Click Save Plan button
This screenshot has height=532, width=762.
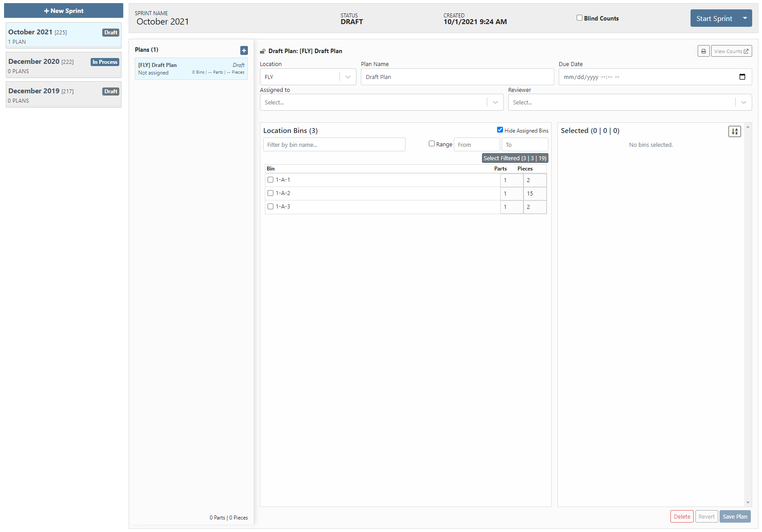tap(735, 516)
